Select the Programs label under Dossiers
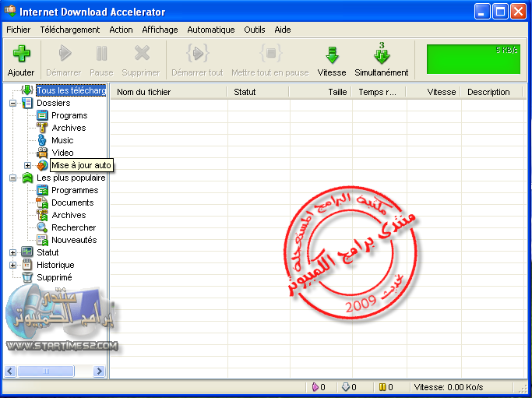The height and width of the screenshot is (398, 532). 69,115
